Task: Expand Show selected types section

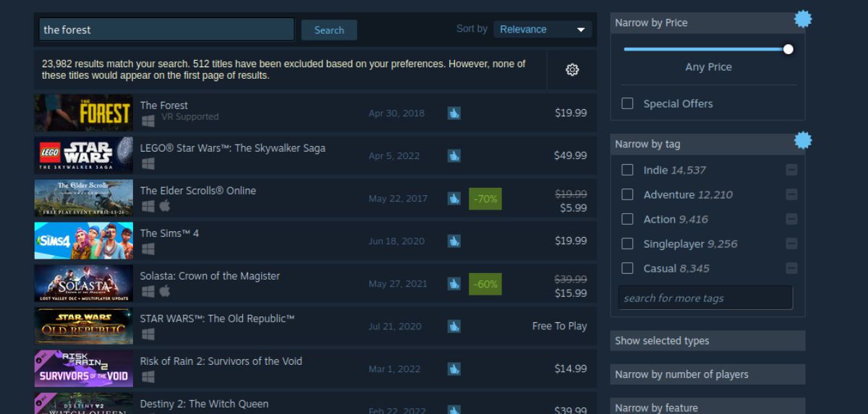Action: click(707, 341)
